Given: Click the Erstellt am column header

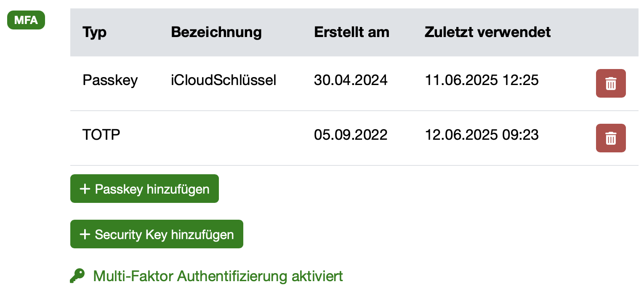Looking at the screenshot, I should [x=351, y=32].
